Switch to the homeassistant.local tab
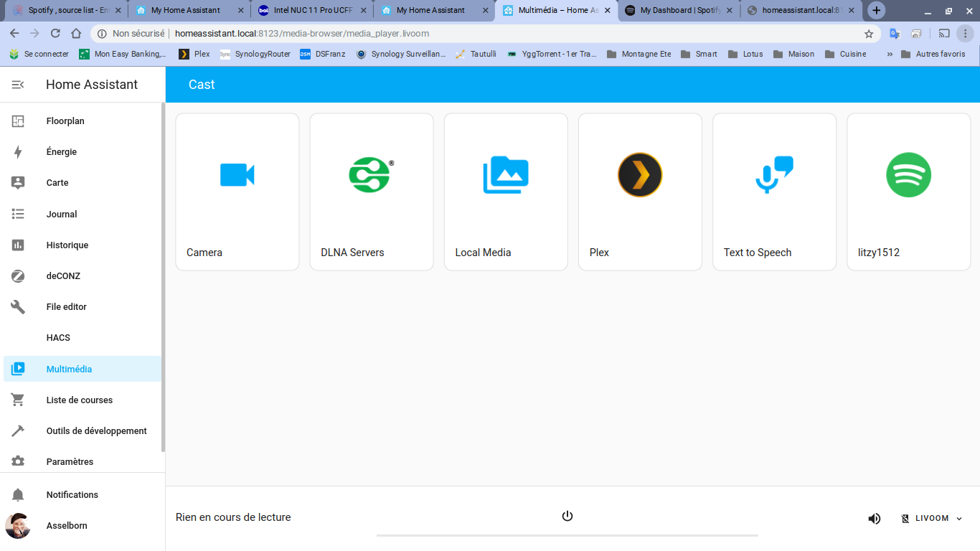Screen dimensions: 980x551 pos(801,10)
